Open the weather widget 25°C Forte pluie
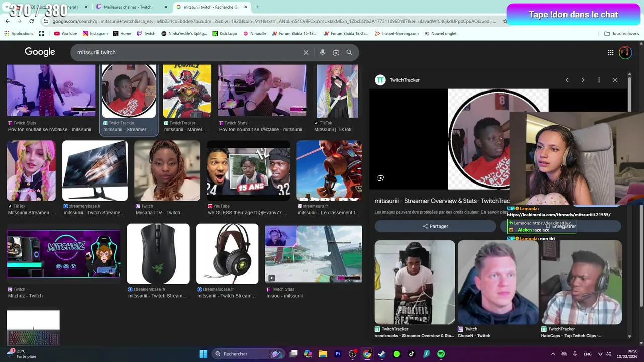The image size is (644, 362). click(22, 354)
